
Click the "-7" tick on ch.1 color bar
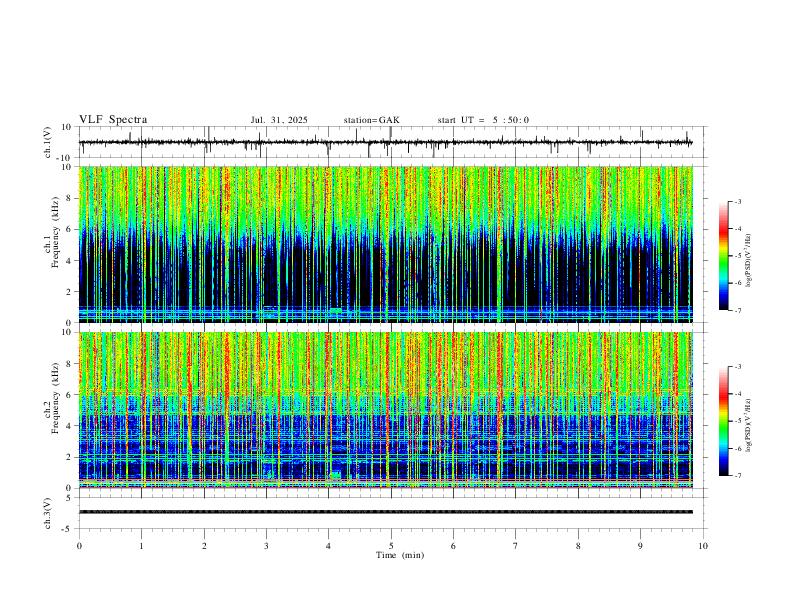pos(737,311)
